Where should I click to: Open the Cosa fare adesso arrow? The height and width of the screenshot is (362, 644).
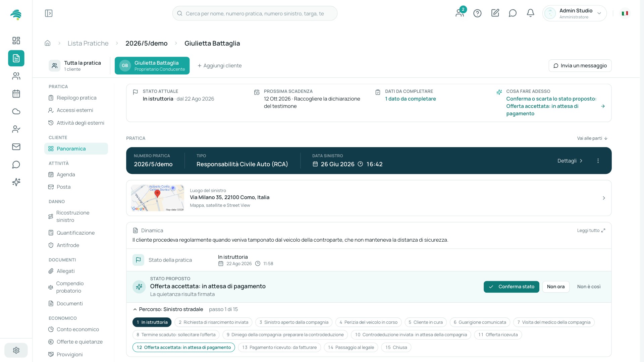(x=603, y=106)
